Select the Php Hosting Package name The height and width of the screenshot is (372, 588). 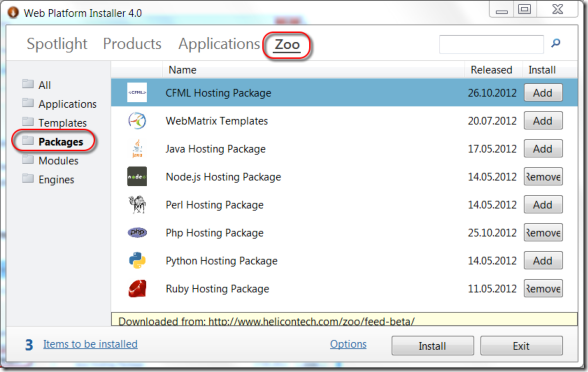click(214, 233)
